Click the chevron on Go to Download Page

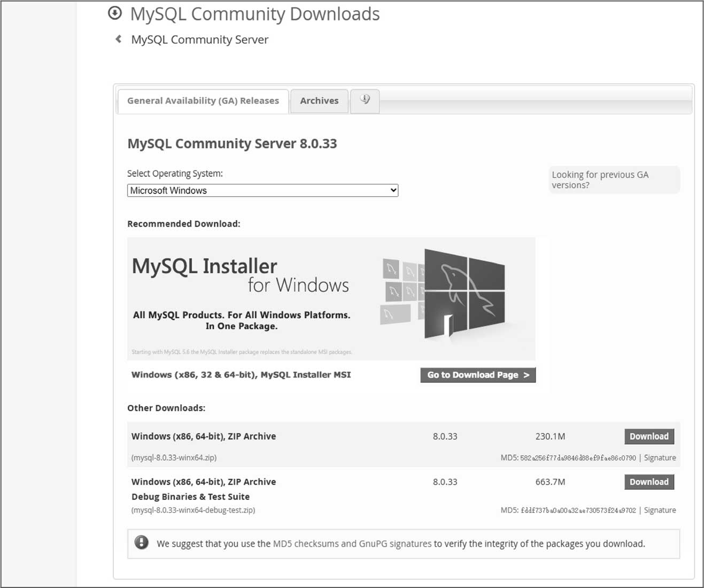click(x=527, y=375)
